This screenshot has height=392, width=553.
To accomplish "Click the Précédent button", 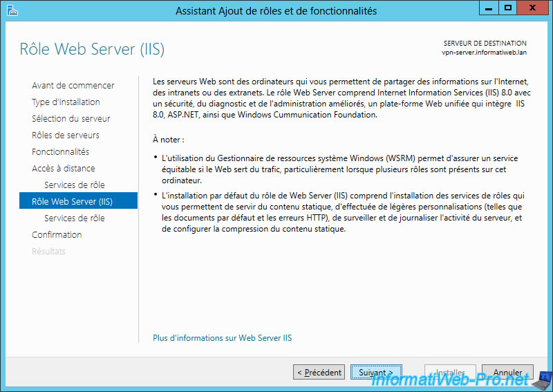I will [319, 372].
